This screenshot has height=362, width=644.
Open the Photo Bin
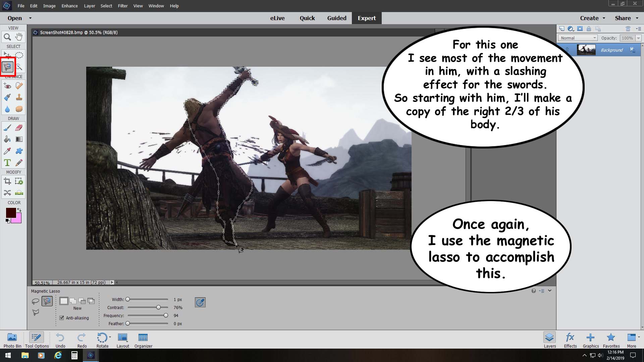point(12,340)
